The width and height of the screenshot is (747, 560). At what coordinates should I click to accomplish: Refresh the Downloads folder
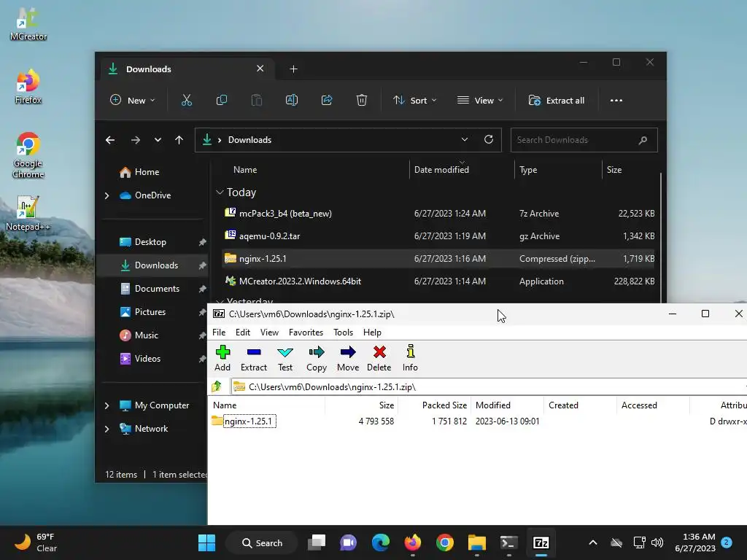click(488, 139)
